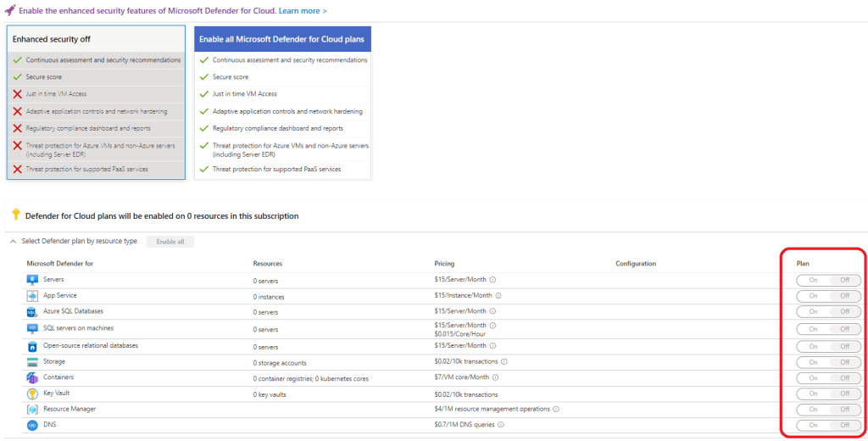Click info icon beside Containers pricing

(494, 377)
